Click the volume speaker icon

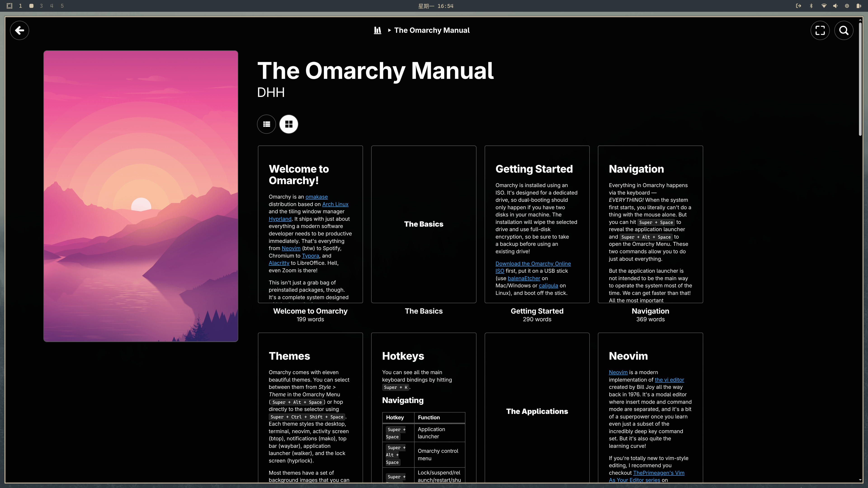835,6
